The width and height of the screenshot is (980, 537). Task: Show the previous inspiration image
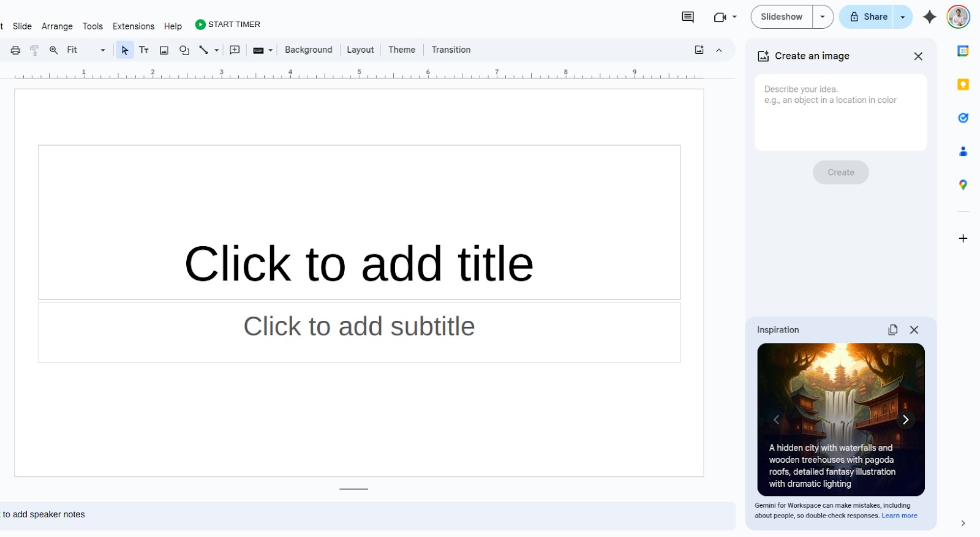(x=776, y=419)
